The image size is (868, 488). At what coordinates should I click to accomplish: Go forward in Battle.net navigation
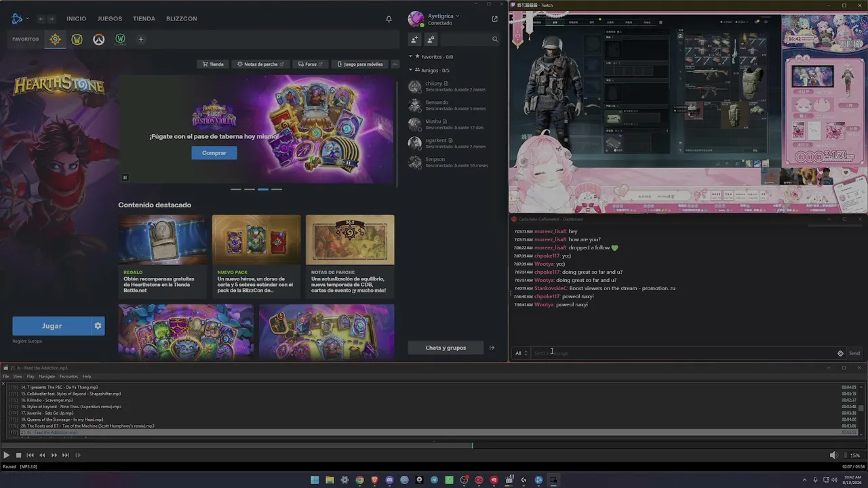(x=52, y=19)
